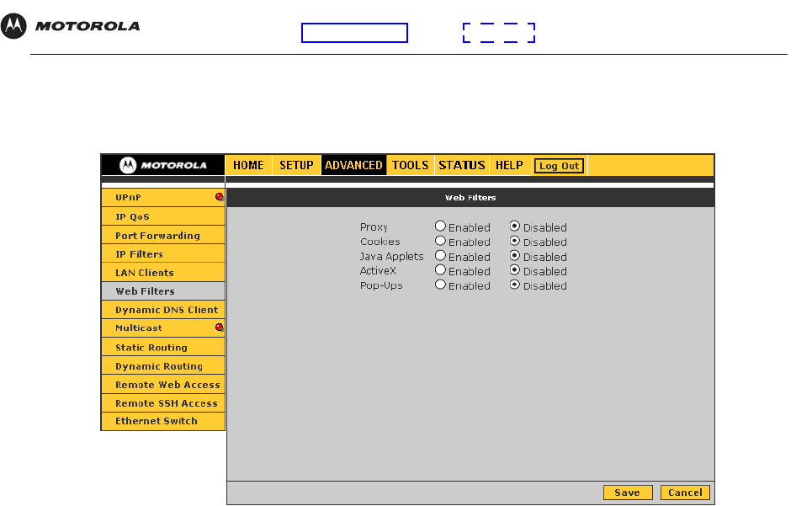Image resolution: width=812 pixels, height=506 pixels.
Task: Click the Motorola logo at page top
Action: [x=71, y=26]
